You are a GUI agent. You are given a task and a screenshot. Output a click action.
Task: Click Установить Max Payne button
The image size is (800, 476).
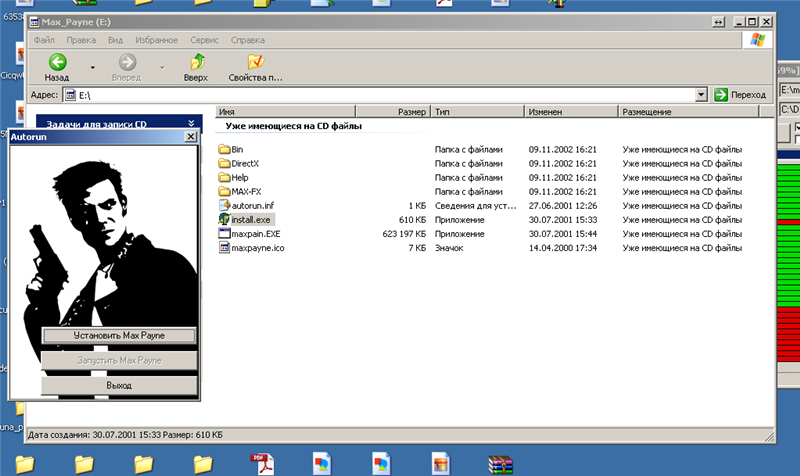(119, 336)
